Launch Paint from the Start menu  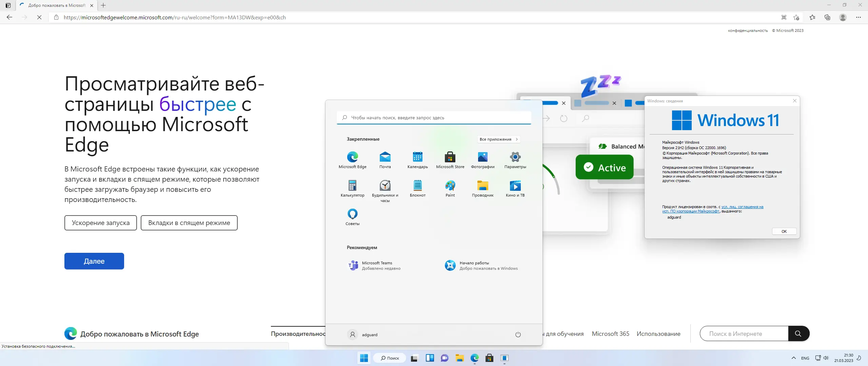(450, 188)
